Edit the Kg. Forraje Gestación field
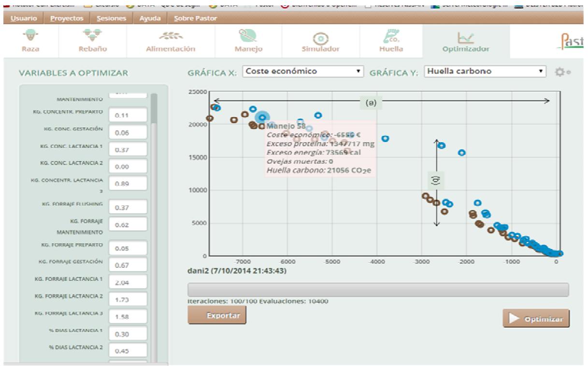Screen dimensions: 588x366 128,265
